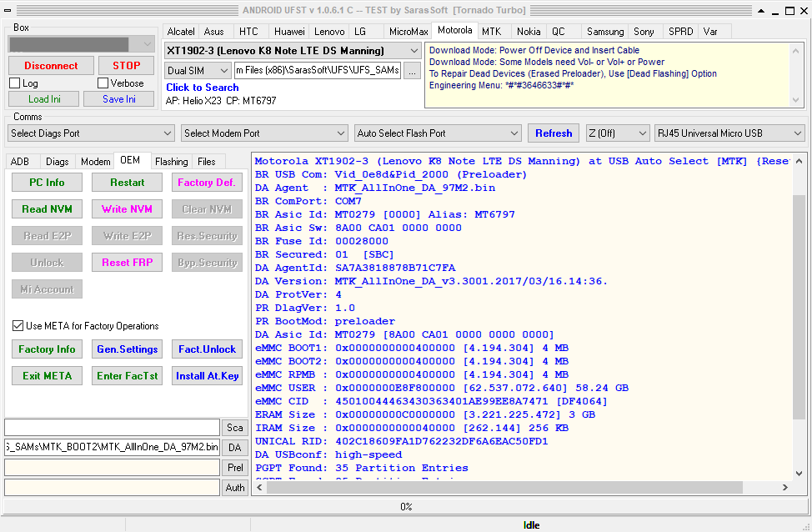Open the Dual SIM dropdown
The image size is (812, 532).
point(198,70)
